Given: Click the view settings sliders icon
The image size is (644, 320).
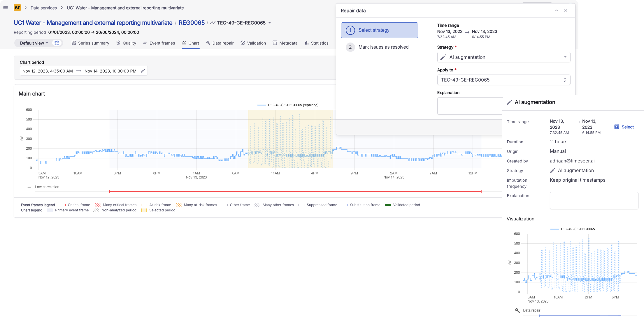Looking at the screenshot, I should (x=57, y=43).
